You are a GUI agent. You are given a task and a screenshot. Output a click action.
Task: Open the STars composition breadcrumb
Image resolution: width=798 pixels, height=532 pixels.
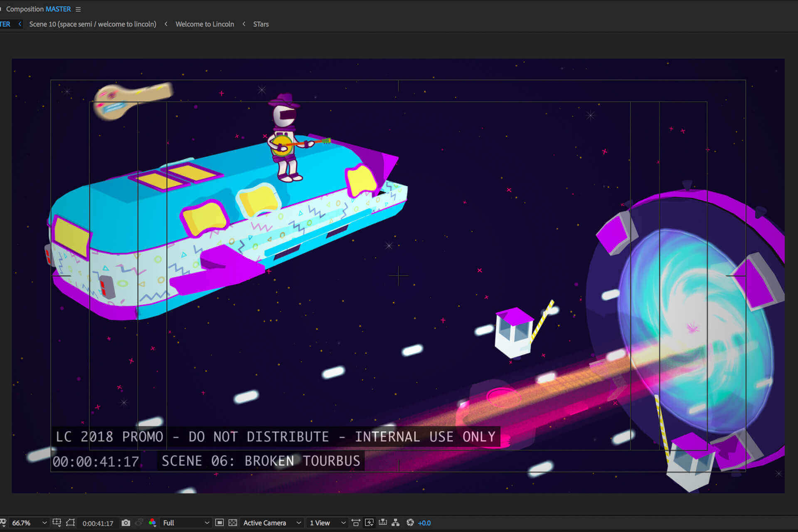coord(261,24)
